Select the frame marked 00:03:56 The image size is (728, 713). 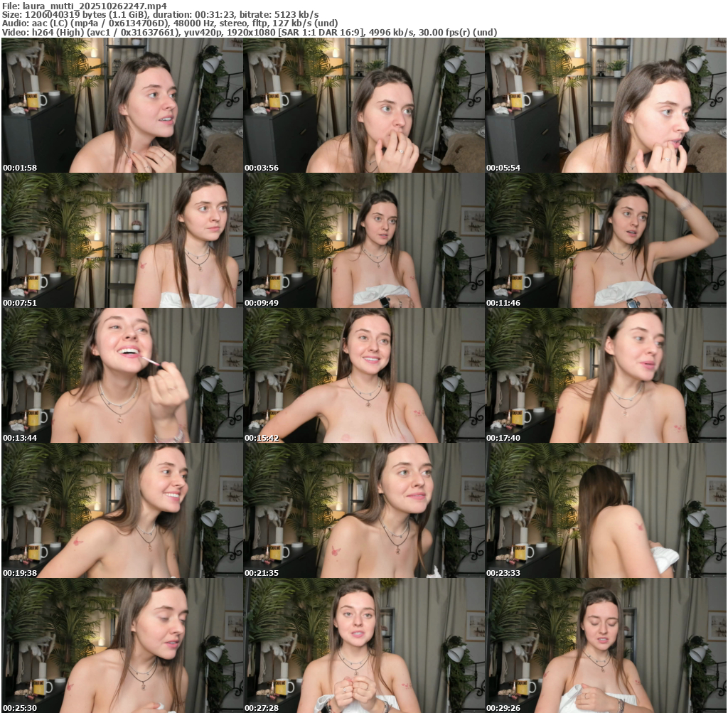click(364, 105)
